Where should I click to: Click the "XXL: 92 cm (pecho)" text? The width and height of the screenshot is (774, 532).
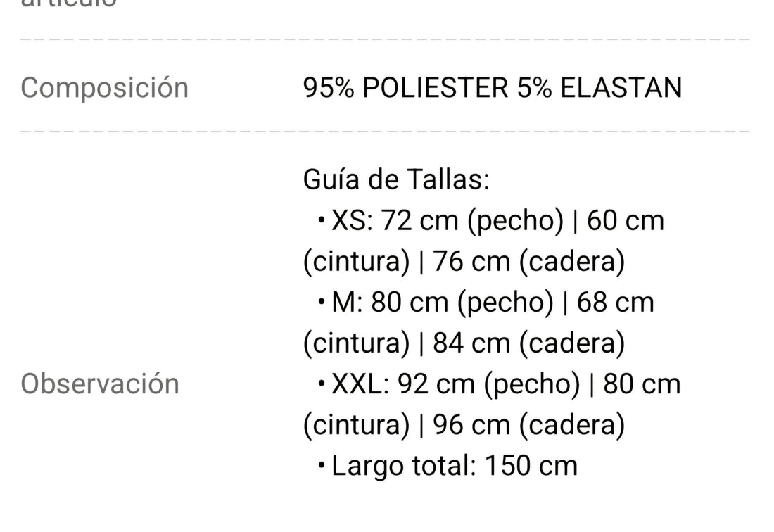coord(455,384)
